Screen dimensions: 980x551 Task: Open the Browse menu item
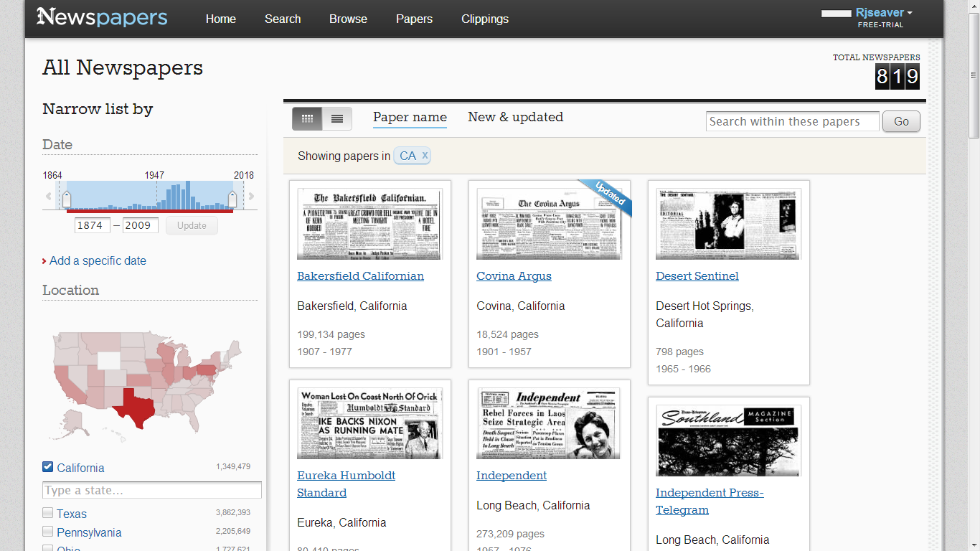[348, 19]
